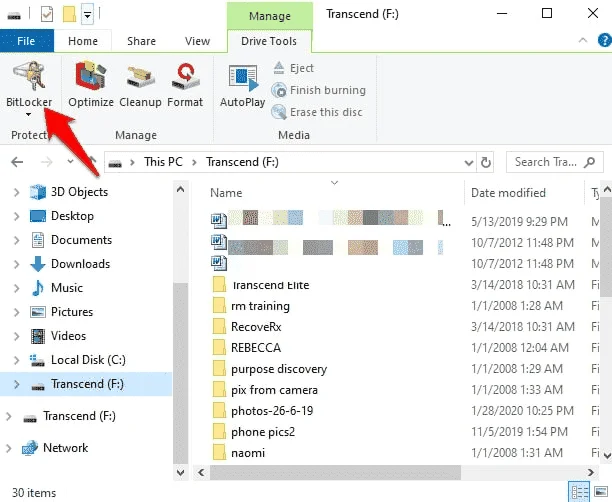The height and width of the screenshot is (502, 612).
Task: Open Customize Quick Access Toolbar dropdown
Action: (87, 15)
